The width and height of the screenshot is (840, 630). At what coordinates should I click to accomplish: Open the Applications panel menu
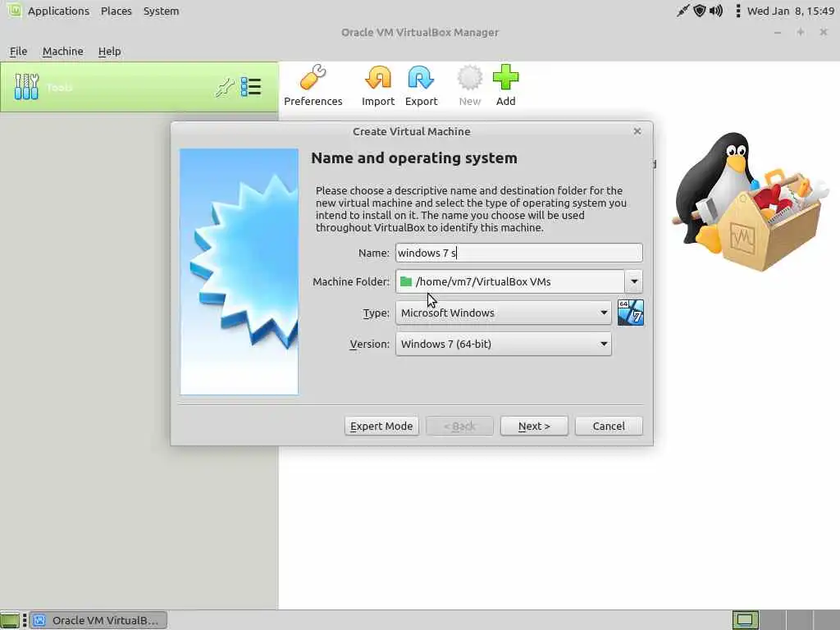click(x=58, y=11)
